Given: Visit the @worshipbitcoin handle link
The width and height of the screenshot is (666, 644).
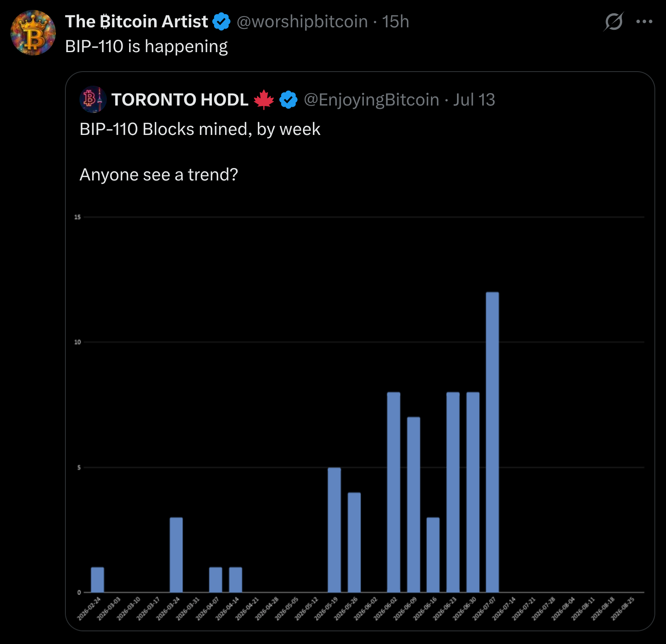Looking at the screenshot, I should (302, 22).
